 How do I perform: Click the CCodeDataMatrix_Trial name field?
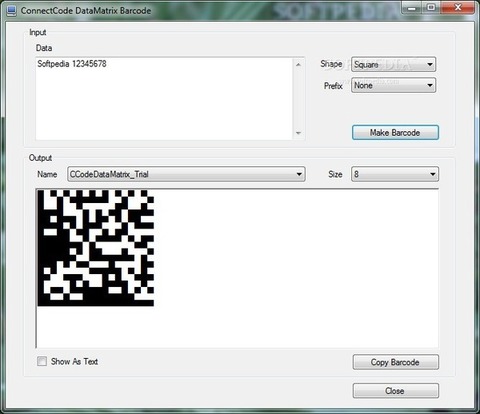(181, 174)
